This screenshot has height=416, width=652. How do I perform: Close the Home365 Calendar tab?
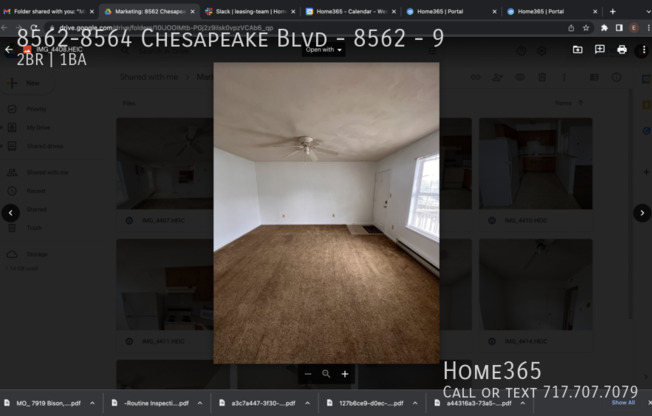[x=394, y=12]
